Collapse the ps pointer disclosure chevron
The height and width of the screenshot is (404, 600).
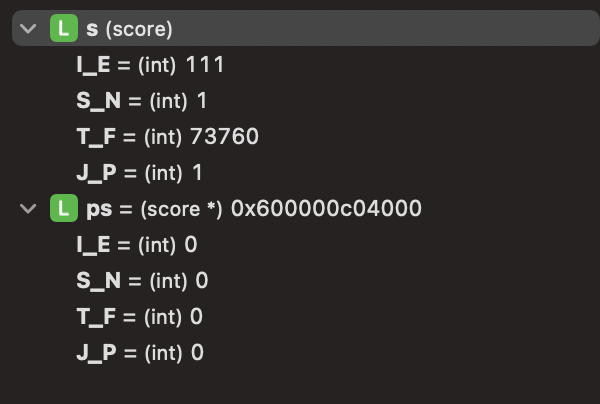pyautogui.click(x=28, y=209)
